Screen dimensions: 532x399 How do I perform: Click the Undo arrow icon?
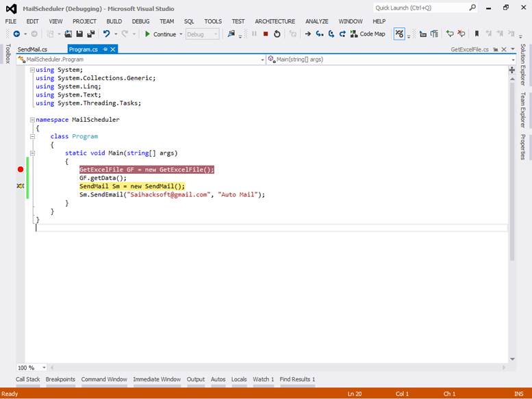coord(107,34)
